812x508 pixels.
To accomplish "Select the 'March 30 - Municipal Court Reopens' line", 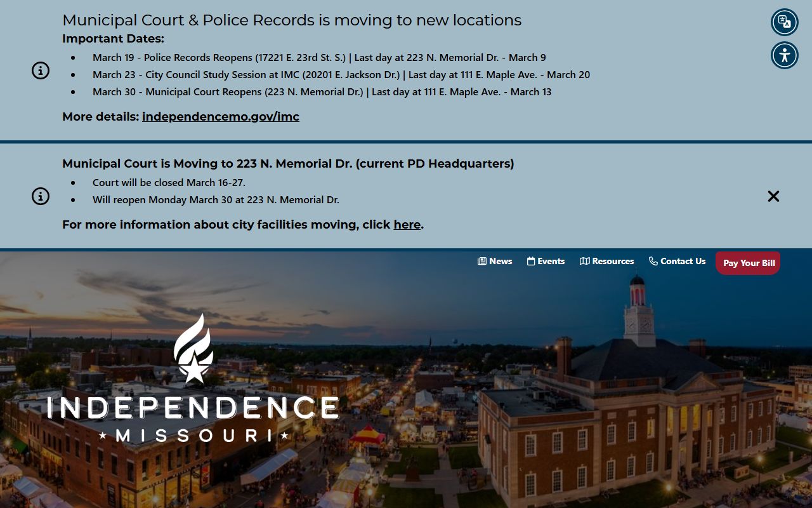I will pyautogui.click(x=322, y=91).
